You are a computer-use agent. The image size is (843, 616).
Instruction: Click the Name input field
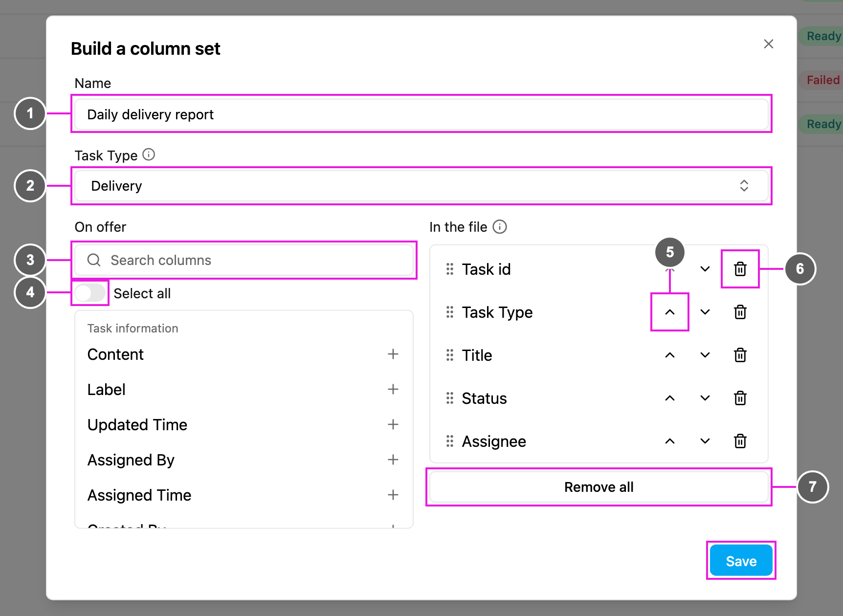coord(421,114)
